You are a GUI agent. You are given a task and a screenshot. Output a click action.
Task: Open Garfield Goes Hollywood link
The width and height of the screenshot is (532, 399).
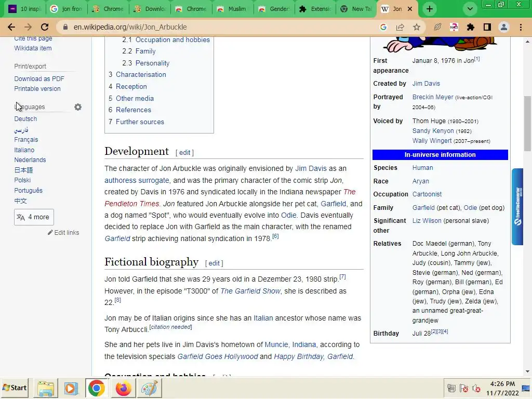click(x=218, y=357)
